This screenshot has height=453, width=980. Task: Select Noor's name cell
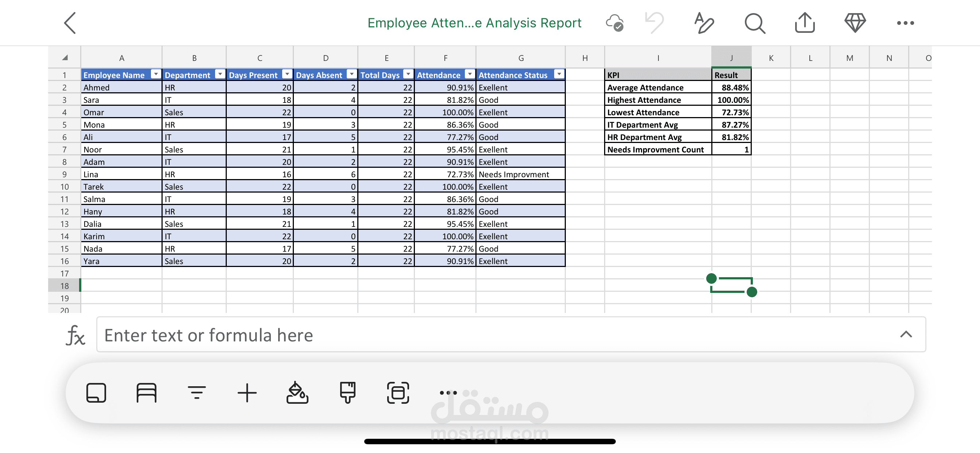[x=121, y=150]
